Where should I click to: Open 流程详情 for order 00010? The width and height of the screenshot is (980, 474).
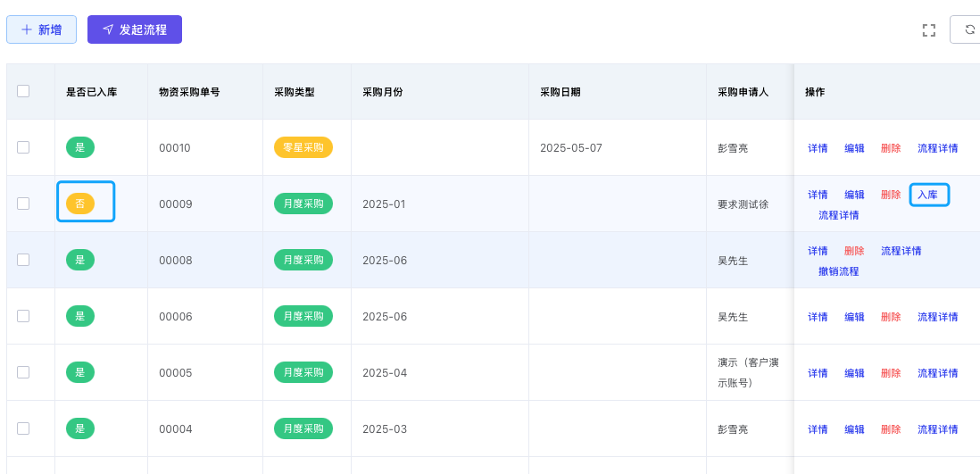click(937, 148)
